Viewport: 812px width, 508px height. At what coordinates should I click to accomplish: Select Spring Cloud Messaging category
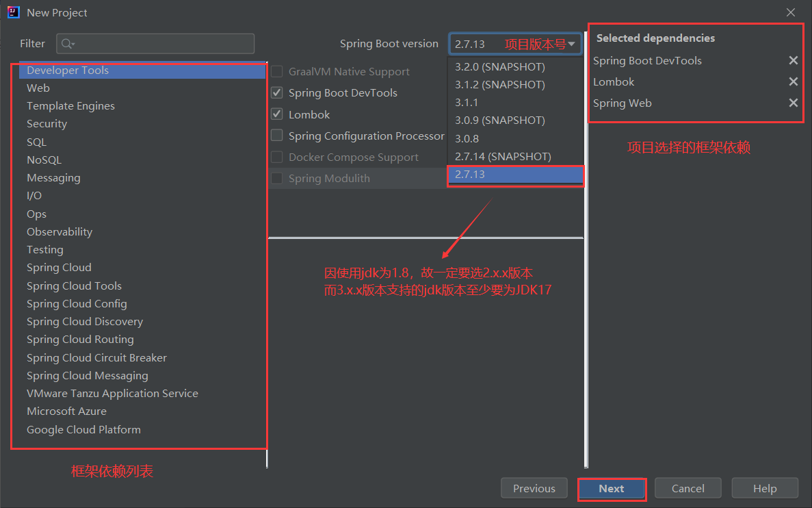[142, 375]
